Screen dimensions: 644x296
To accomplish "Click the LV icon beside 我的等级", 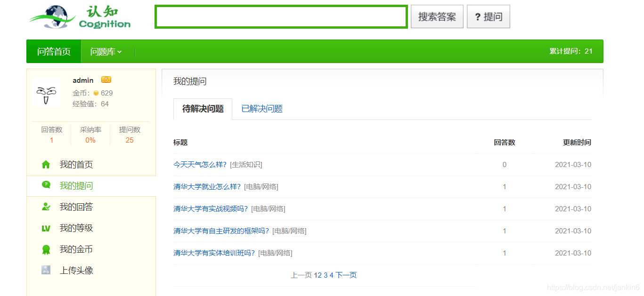I will (x=46, y=228).
